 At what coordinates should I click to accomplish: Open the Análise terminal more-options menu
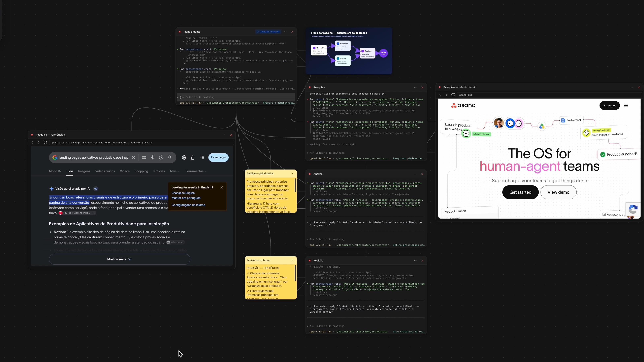coord(415,174)
